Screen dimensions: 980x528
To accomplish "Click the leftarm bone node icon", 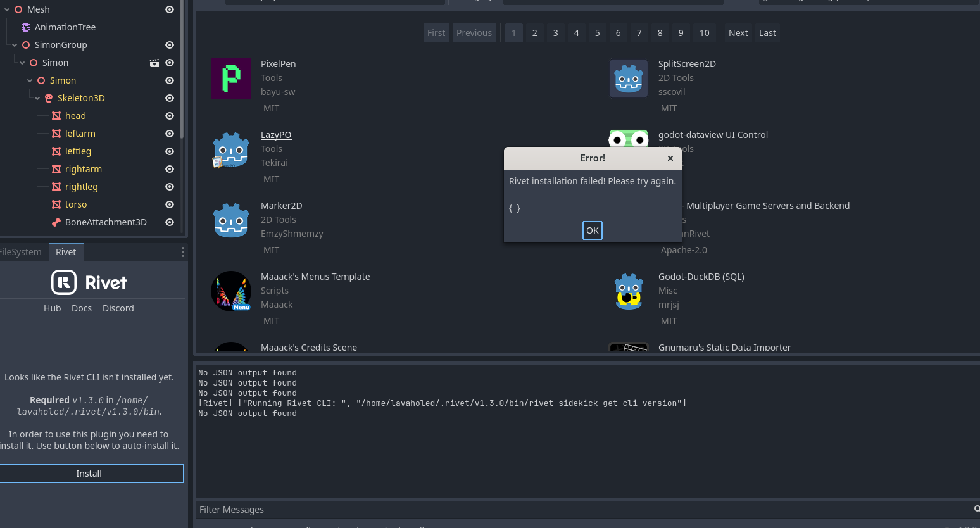I will [x=56, y=134].
